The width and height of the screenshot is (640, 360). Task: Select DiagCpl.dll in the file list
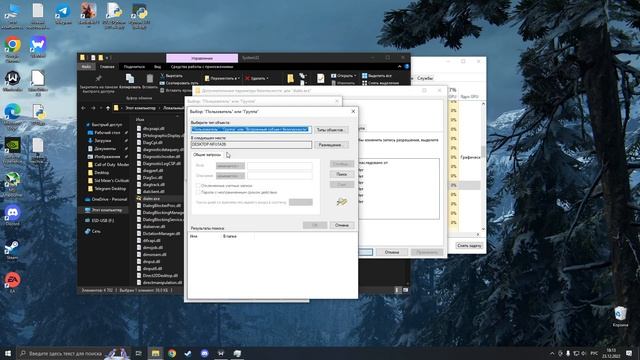point(153,142)
